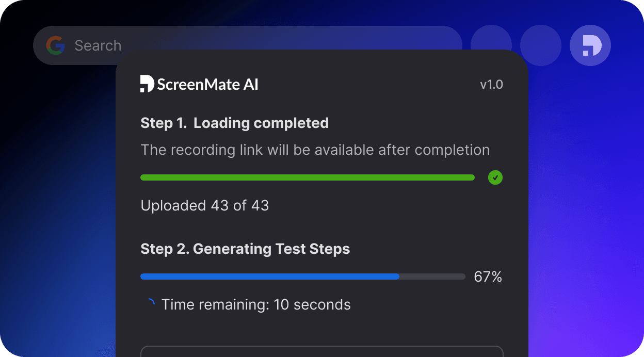Click the v1.0 version label
The width and height of the screenshot is (644, 357).
click(491, 85)
